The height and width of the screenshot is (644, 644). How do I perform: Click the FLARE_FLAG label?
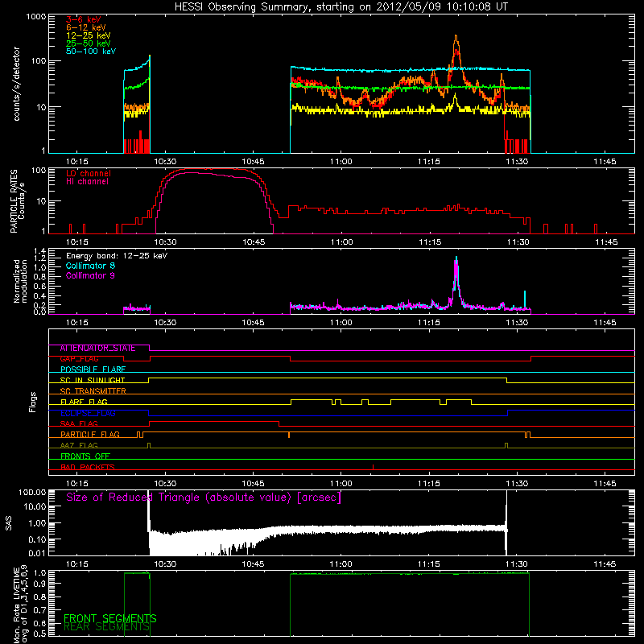[x=84, y=402]
